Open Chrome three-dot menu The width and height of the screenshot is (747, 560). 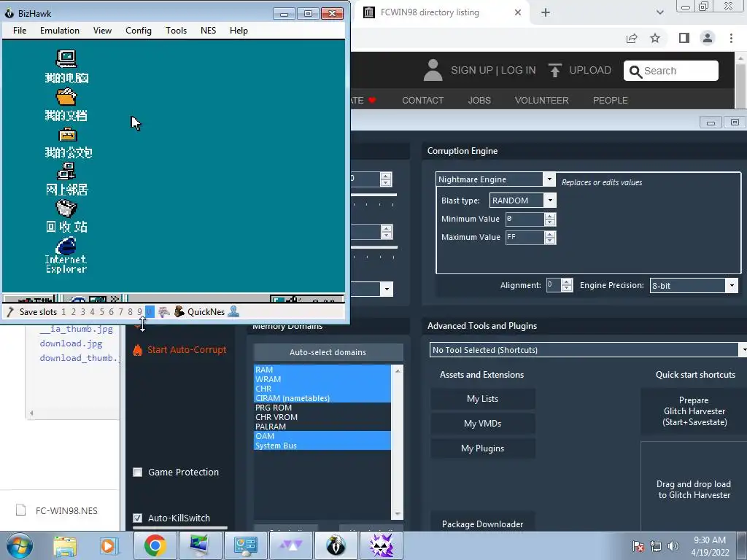tap(731, 38)
